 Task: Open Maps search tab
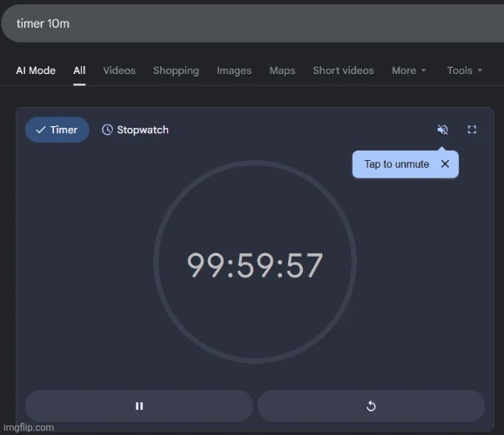click(x=282, y=70)
